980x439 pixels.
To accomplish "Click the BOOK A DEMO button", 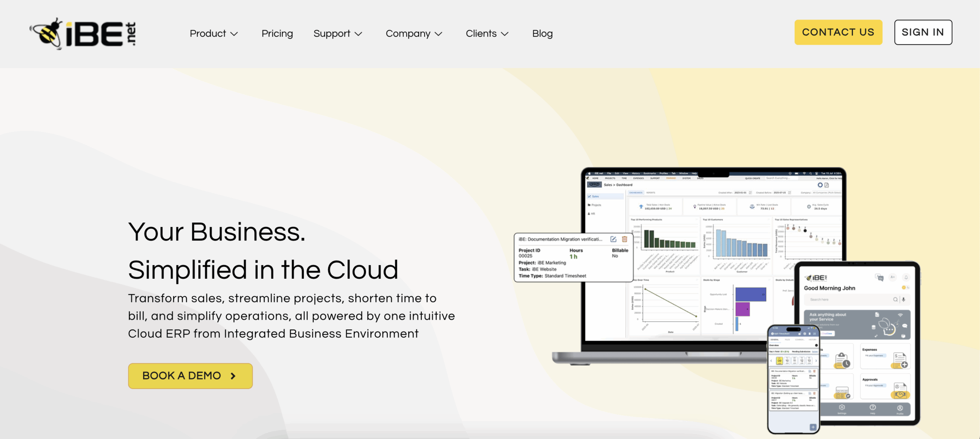I will coord(190,376).
